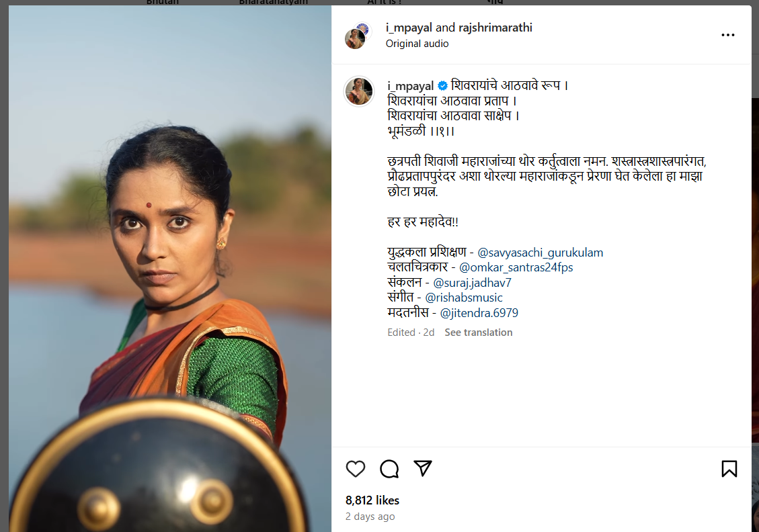759x532 pixels.
Task: Click i_mpayal's profile picture in the header
Action: click(358, 34)
